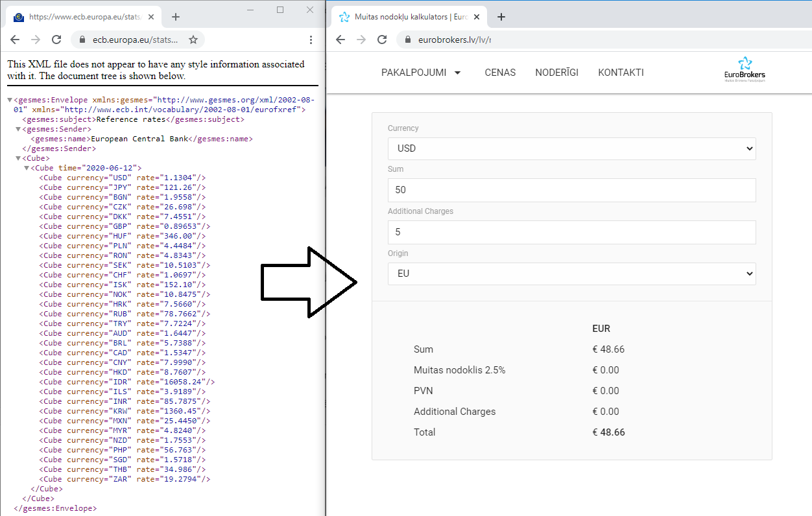The image size is (812, 516).
Task: Click the EuroBrokers star logo
Action: [744, 65]
